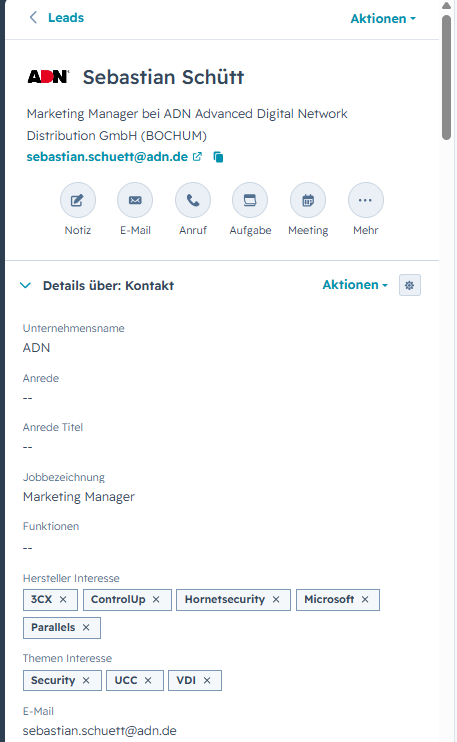457x742 pixels.
Task: Click the vertical scrollbar thumb
Action: pyautogui.click(x=446, y=77)
